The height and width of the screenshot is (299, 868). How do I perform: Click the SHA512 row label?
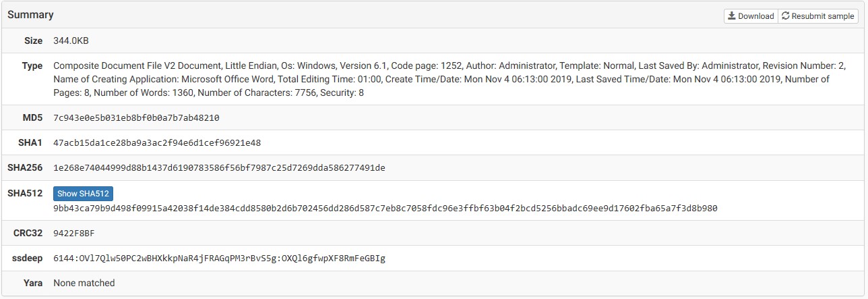(25, 194)
